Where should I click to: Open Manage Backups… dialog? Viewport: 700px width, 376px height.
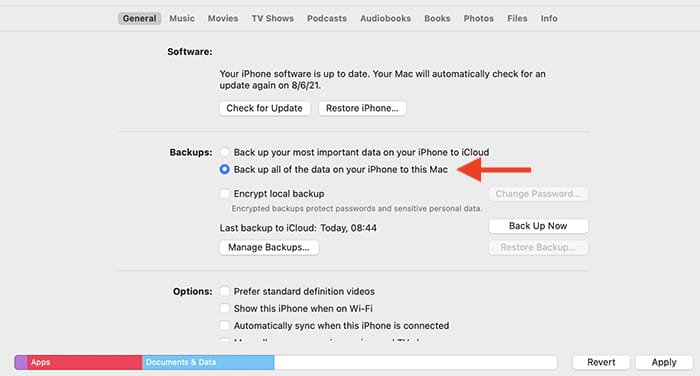[269, 247]
